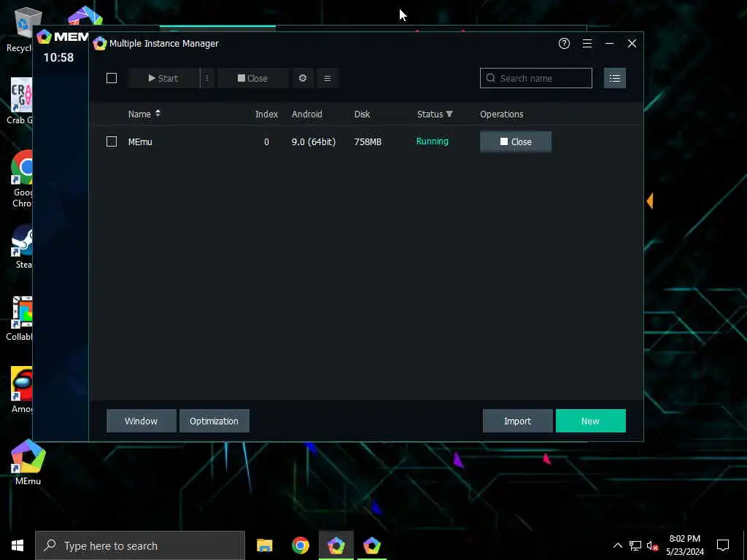Click the 758MB disk size cell
The width and height of the screenshot is (747, 560).
pyautogui.click(x=368, y=142)
